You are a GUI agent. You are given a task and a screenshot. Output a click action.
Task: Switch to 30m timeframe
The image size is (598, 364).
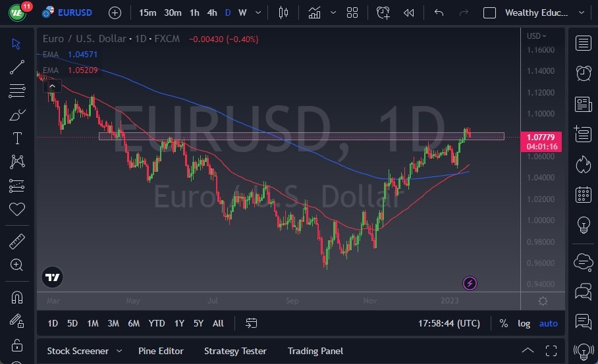point(173,13)
